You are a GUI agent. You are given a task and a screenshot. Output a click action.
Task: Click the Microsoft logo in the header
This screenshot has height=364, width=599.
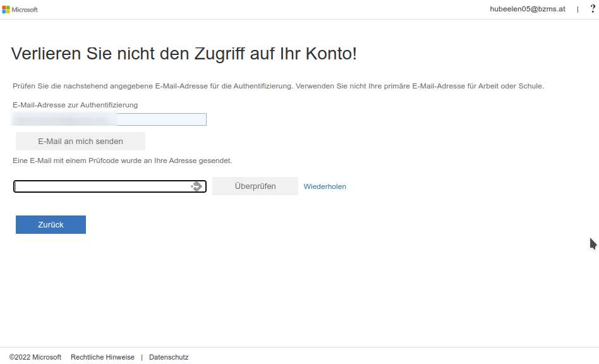(20, 9)
